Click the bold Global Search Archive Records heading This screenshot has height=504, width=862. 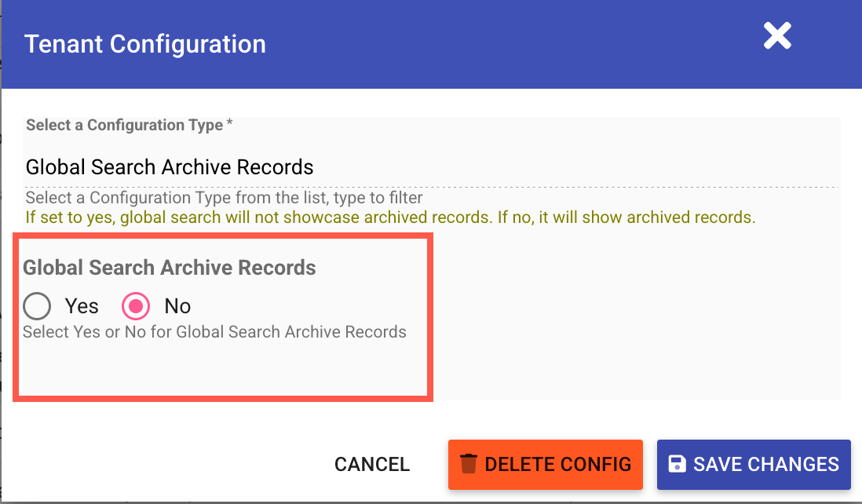pyautogui.click(x=170, y=268)
